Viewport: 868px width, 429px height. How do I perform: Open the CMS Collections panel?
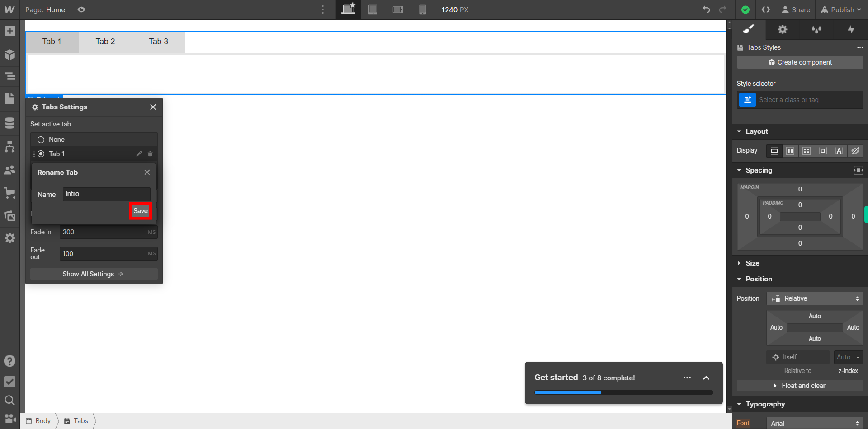[10, 123]
